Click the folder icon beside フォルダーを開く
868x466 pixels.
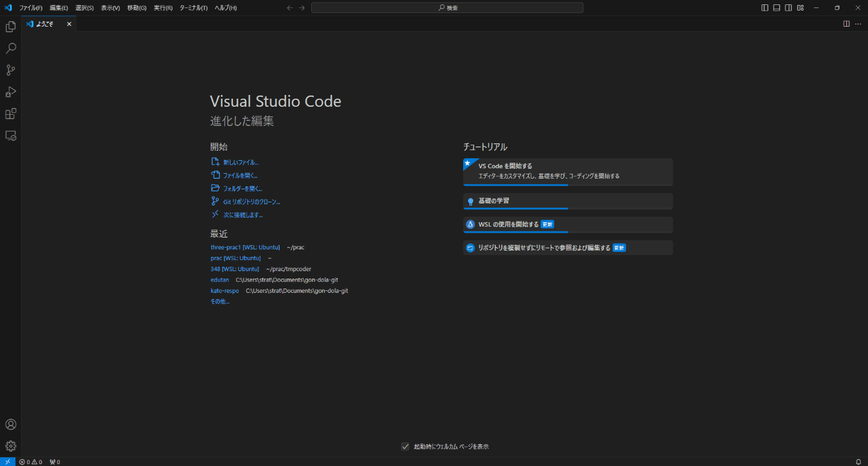[x=215, y=188]
